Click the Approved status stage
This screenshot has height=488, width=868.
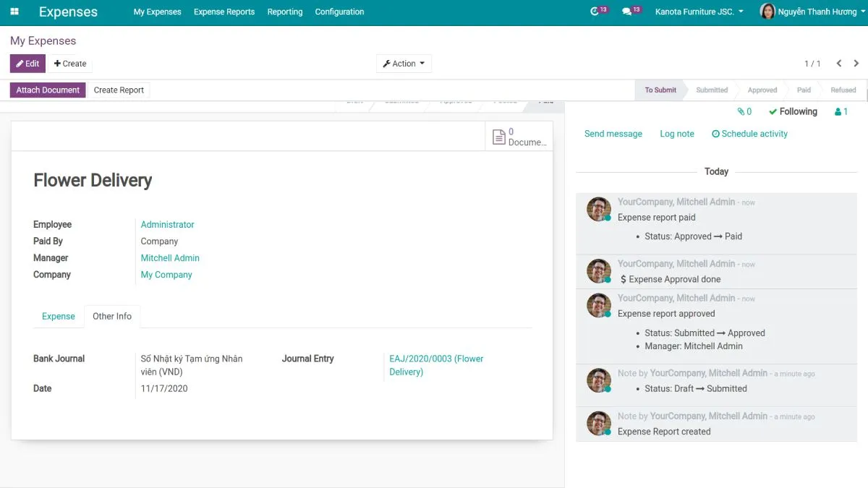762,90
